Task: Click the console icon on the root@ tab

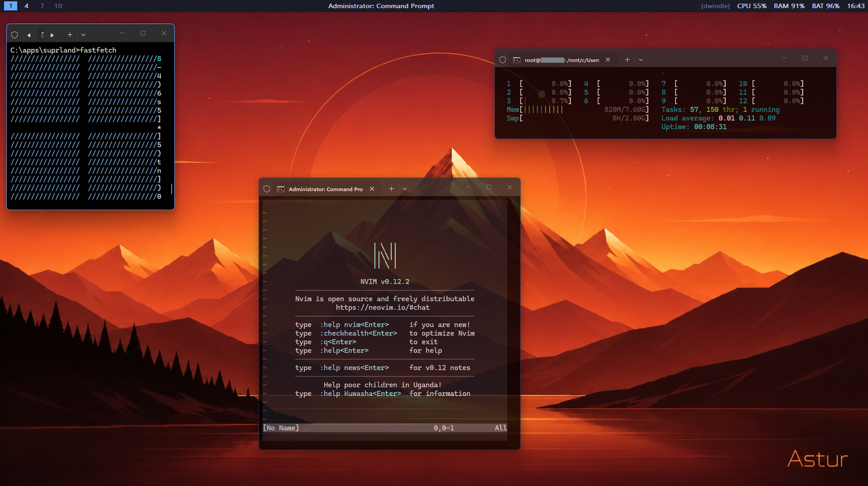Action: click(517, 60)
